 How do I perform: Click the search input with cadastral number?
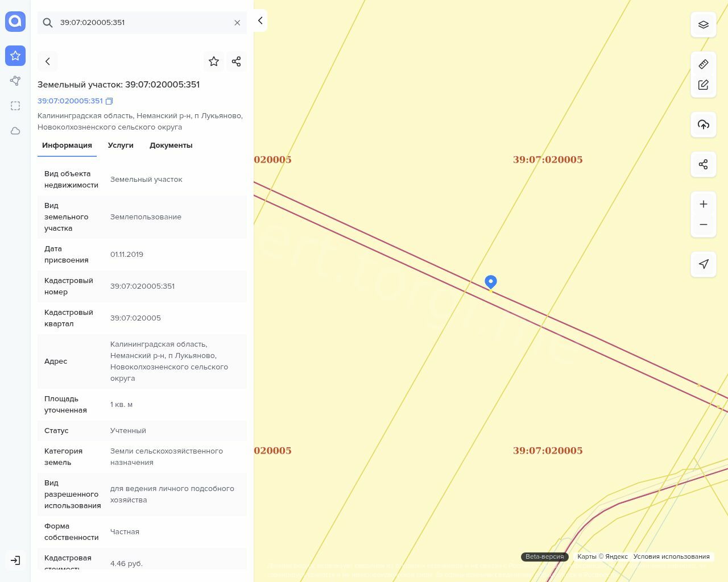(x=142, y=23)
